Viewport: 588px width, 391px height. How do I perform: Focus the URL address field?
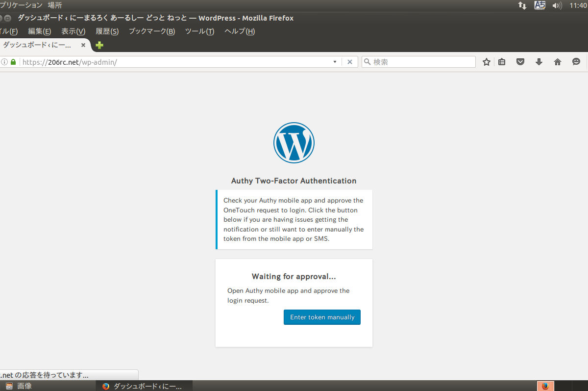[x=176, y=62]
